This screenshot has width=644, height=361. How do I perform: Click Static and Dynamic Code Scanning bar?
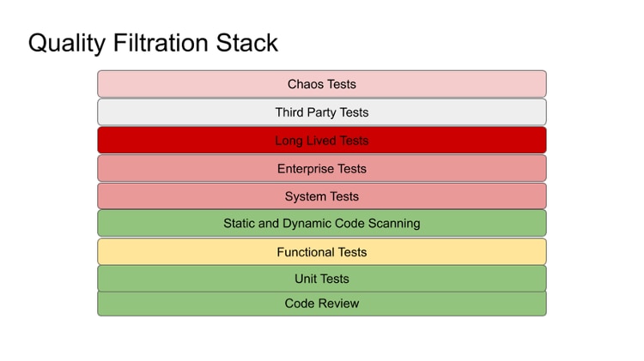322,223
